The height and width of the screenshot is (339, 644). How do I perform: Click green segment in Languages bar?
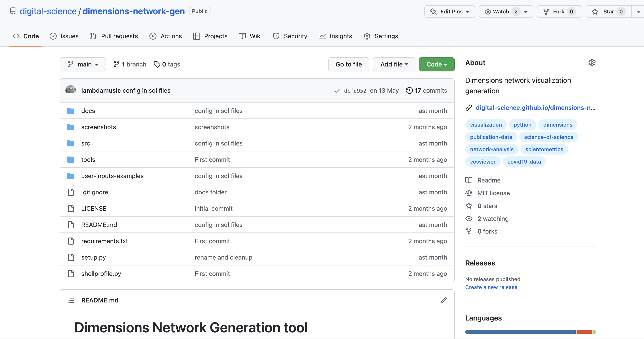[x=594, y=332]
